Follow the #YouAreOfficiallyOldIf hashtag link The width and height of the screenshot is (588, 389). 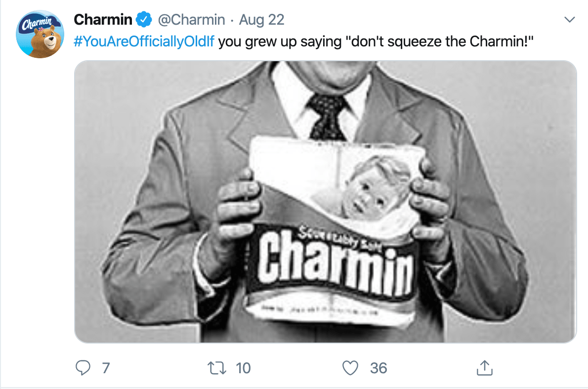point(144,41)
